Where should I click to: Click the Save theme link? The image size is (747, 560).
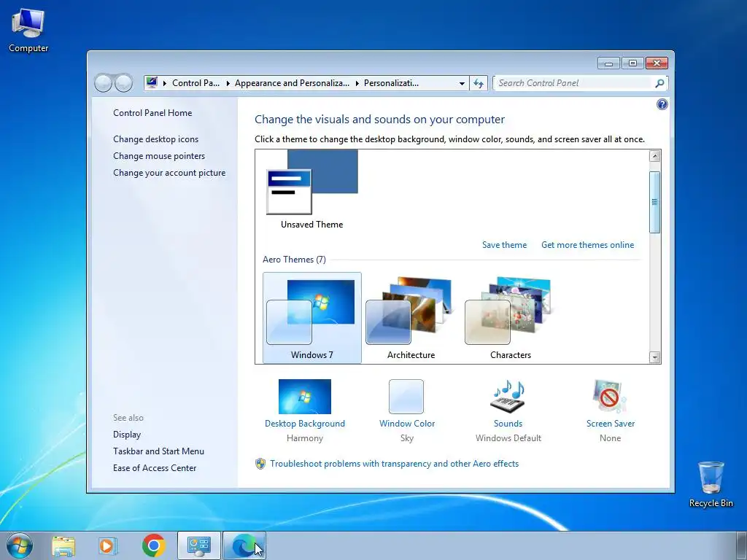pos(505,245)
